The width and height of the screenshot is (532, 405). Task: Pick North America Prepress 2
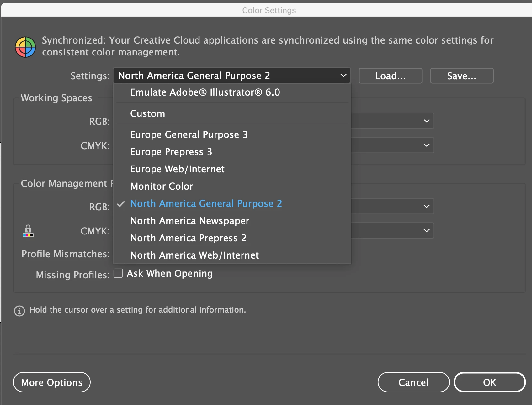232,238
